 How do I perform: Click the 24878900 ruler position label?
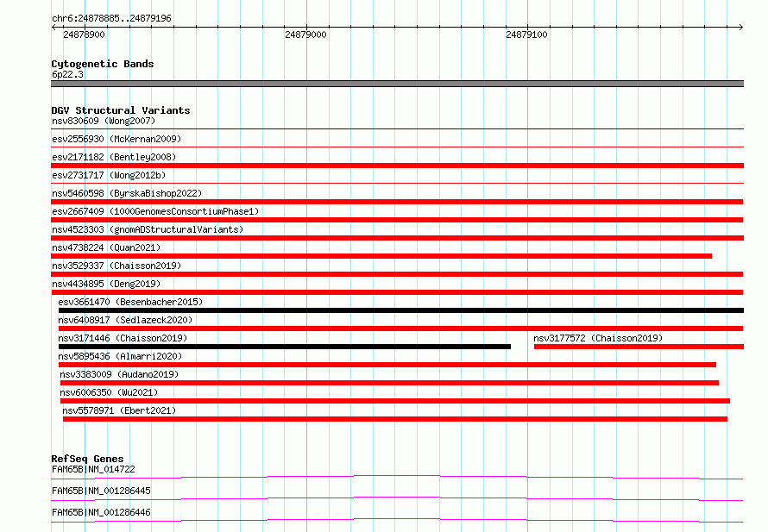(84, 34)
